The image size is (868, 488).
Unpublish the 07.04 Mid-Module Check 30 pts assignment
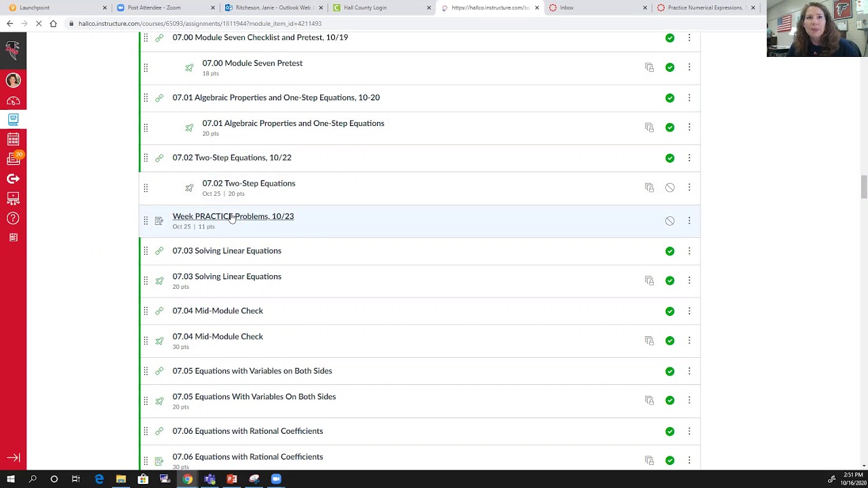(x=669, y=340)
